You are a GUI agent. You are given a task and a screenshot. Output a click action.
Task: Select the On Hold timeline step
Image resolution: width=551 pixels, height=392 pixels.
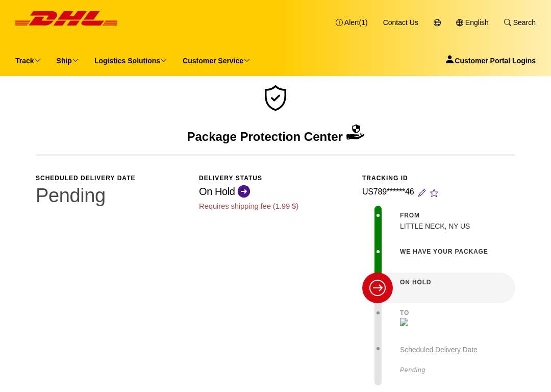click(439, 288)
